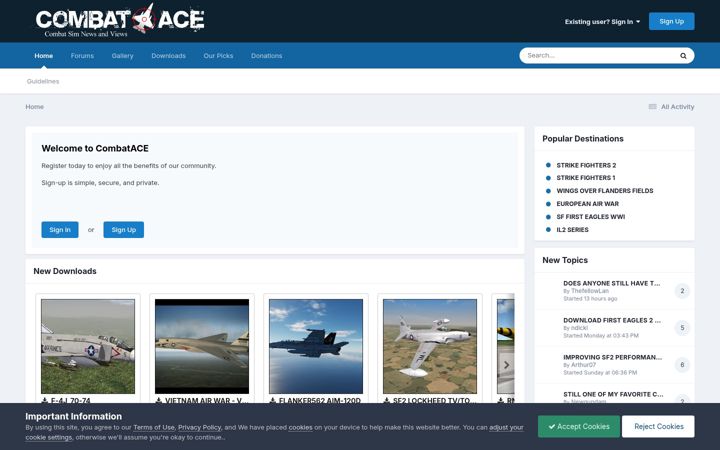The height and width of the screenshot is (450, 720).
Task: Click bullet icon next to Wings Over Flanders Fields
Action: click(548, 191)
